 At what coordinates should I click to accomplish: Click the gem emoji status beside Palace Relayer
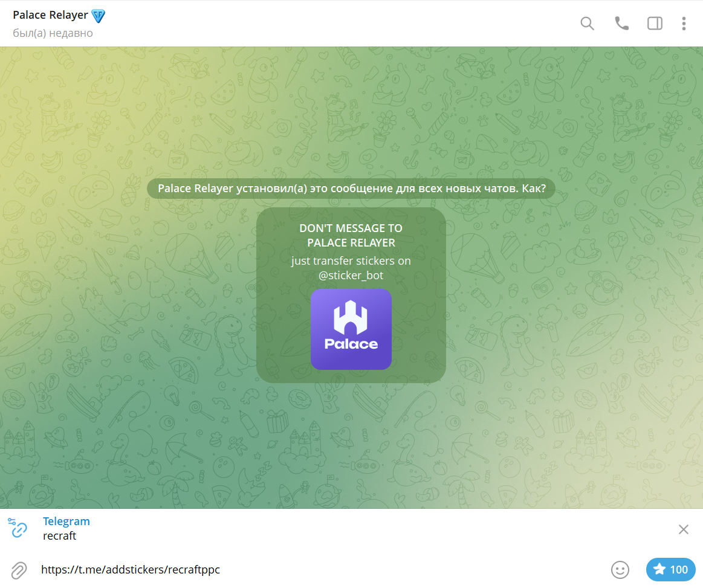pyautogui.click(x=98, y=15)
